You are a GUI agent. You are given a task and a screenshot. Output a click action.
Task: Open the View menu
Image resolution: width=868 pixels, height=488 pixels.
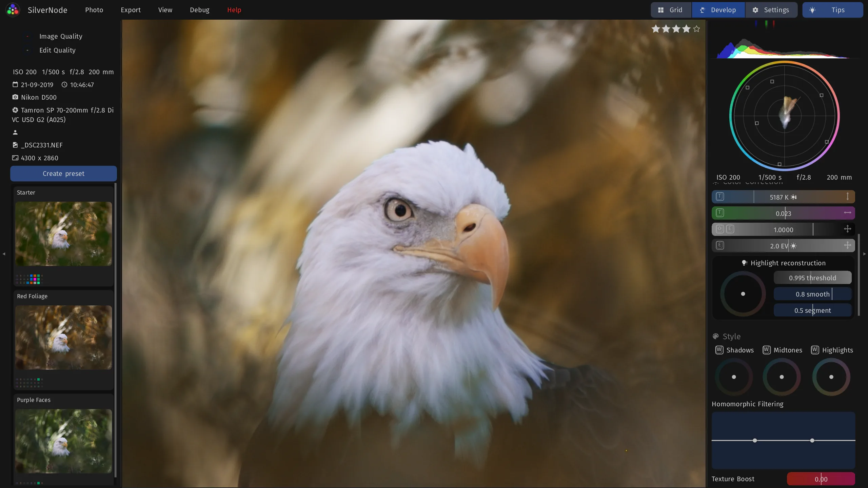(x=165, y=10)
